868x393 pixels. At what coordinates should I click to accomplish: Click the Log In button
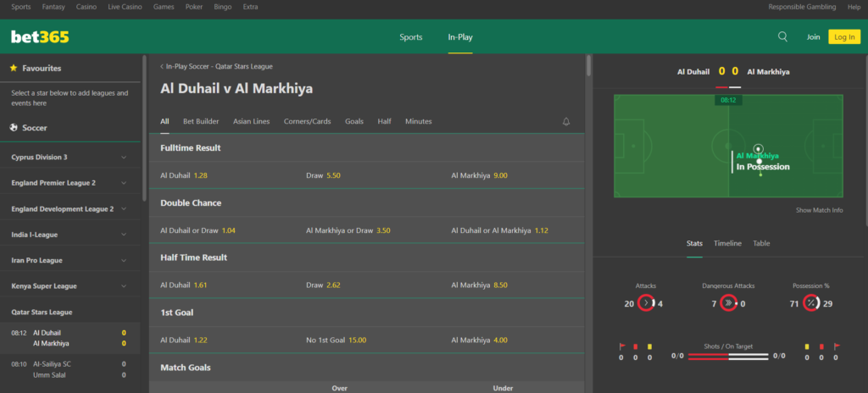pos(844,37)
